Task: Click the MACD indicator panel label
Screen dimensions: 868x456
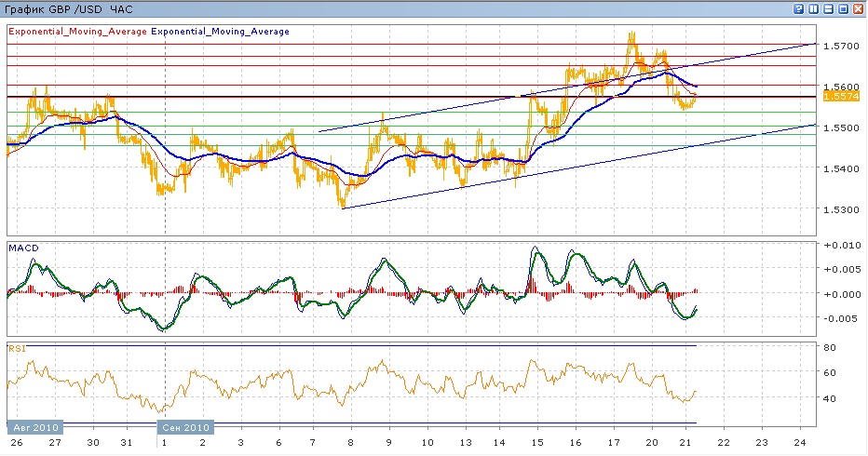Action: (x=22, y=248)
